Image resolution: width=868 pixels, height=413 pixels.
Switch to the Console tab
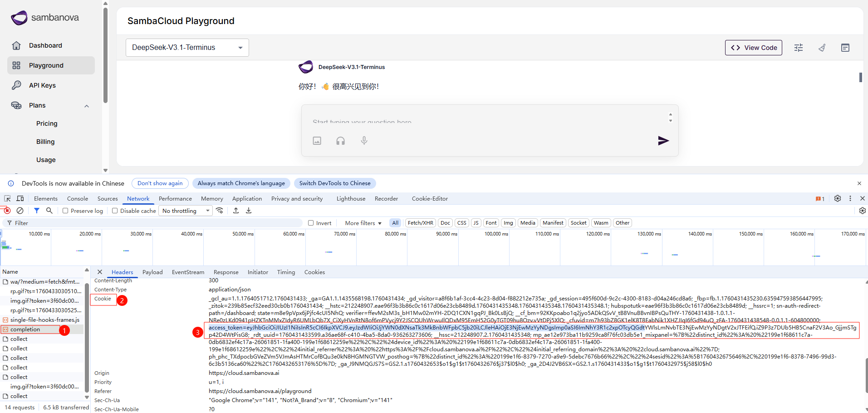[x=78, y=198]
